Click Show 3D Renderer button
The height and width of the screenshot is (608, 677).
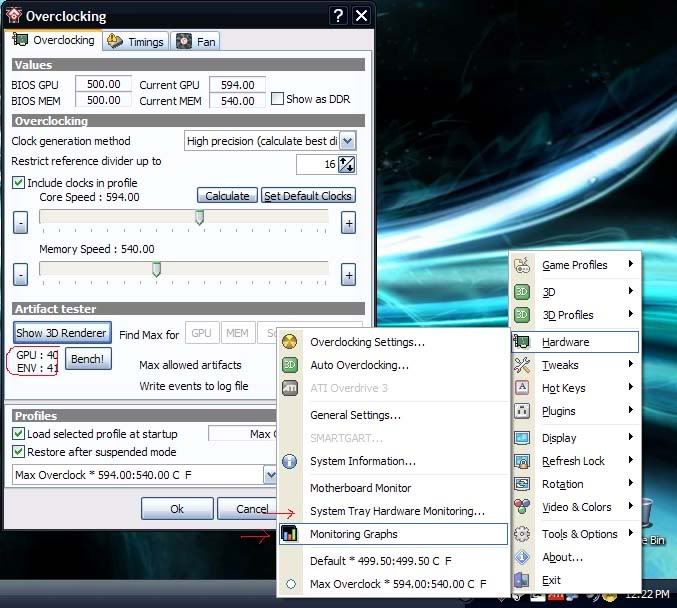click(x=62, y=333)
